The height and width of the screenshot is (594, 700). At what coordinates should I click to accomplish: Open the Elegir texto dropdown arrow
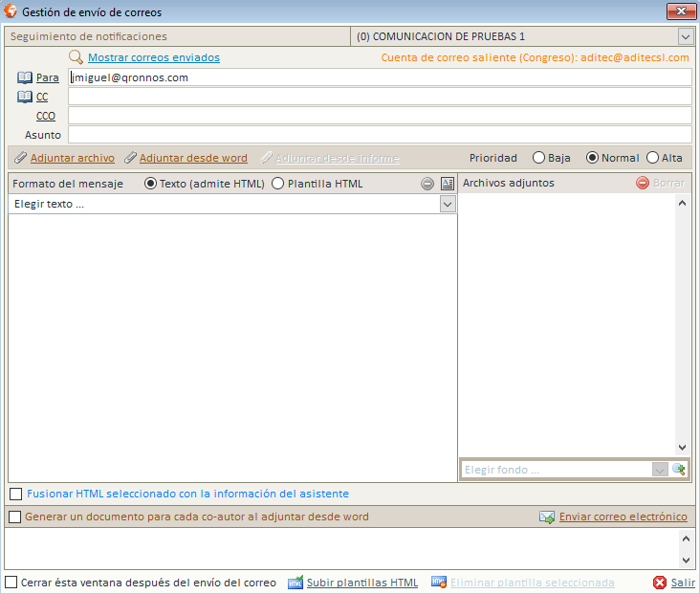(x=448, y=204)
